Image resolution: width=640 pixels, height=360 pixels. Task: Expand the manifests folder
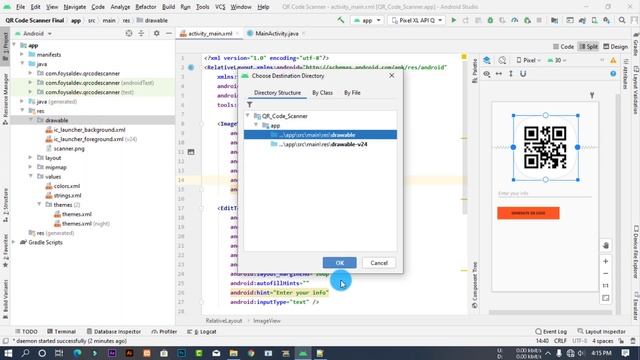(22, 54)
